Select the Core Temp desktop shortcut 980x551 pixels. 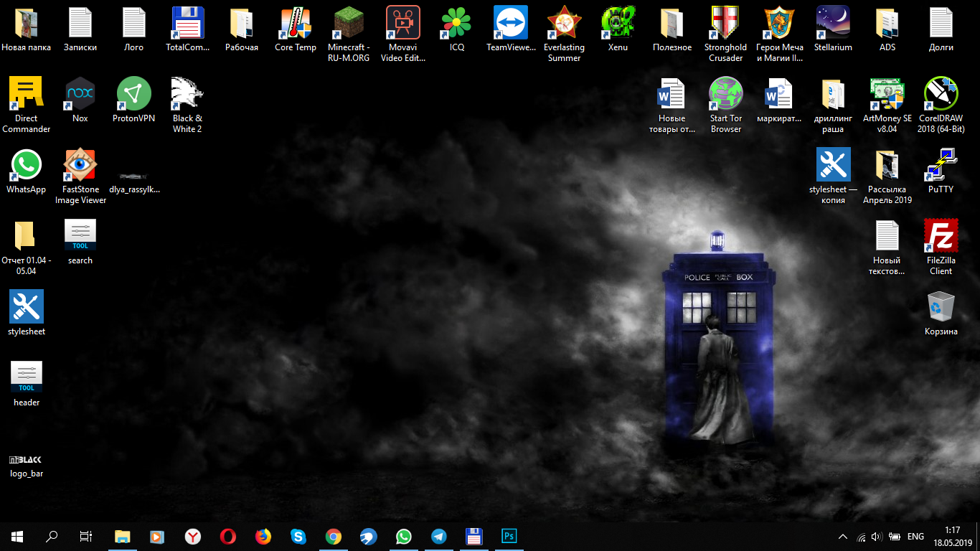click(x=296, y=23)
